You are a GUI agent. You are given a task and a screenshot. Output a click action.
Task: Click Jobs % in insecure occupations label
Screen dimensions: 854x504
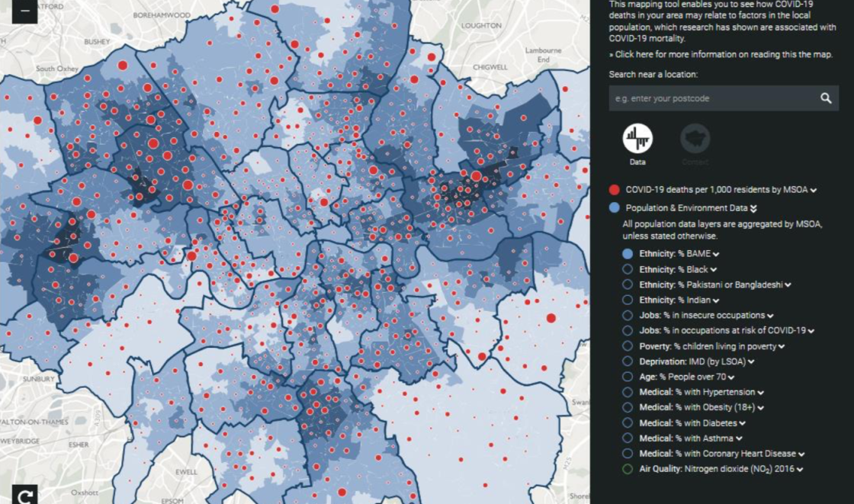(x=701, y=315)
